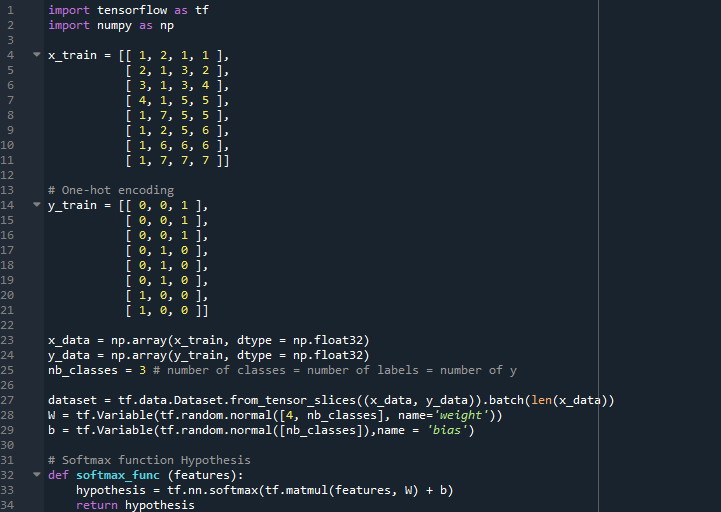
Task: Click line number 27 in gutter
Action: coord(7,400)
